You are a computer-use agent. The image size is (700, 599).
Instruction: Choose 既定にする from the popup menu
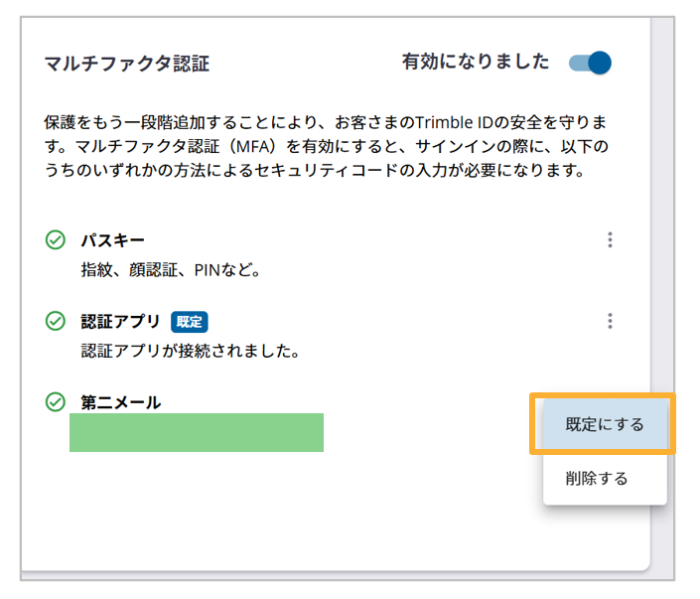[x=605, y=424]
